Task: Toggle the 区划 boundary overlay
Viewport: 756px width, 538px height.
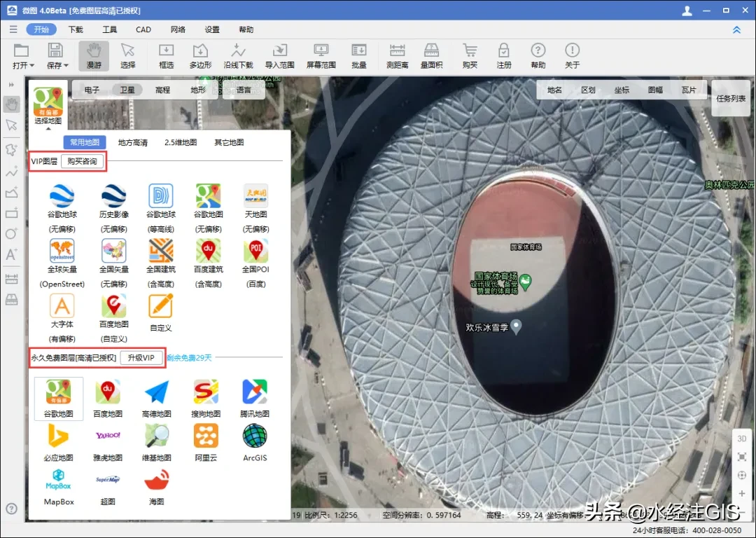Action: coord(588,90)
